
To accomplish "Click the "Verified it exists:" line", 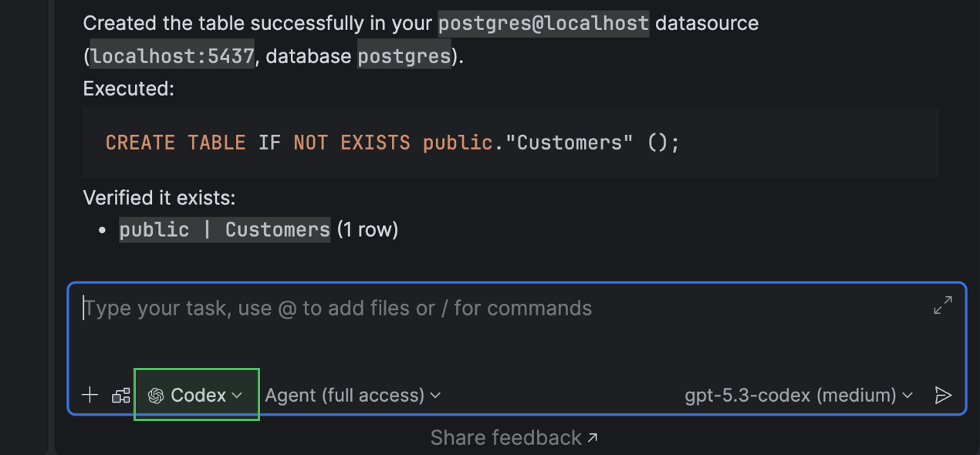I will click(x=159, y=198).
